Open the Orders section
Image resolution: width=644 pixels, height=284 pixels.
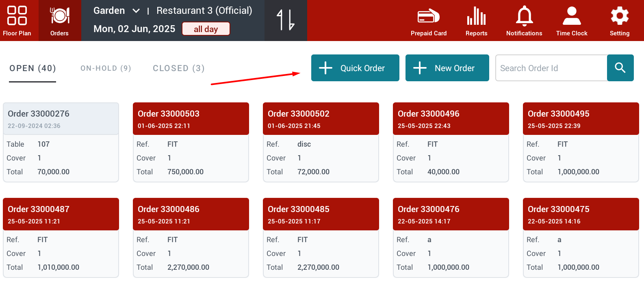(59, 21)
